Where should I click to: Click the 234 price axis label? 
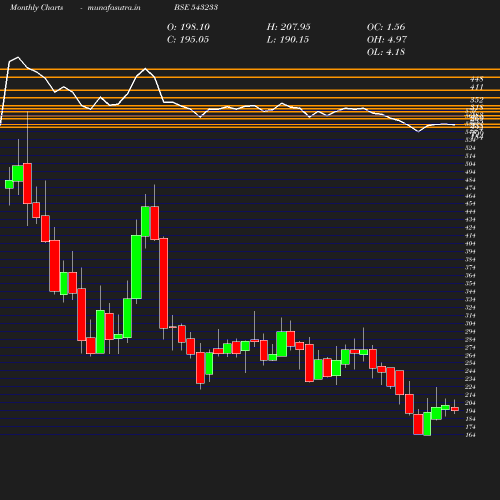[470, 379]
